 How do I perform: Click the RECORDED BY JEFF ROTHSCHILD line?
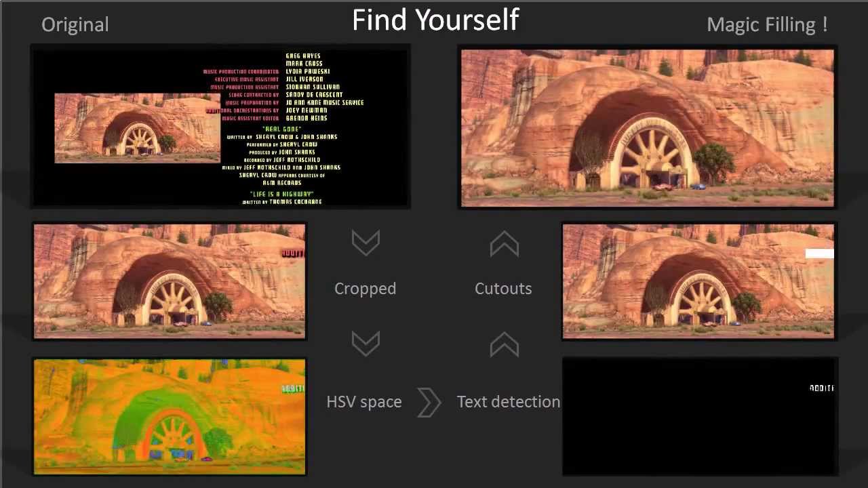[x=281, y=159]
